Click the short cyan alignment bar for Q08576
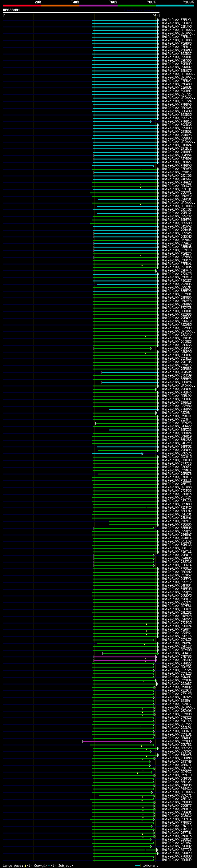Screen dimensions: 197x868 coord(118,454)
